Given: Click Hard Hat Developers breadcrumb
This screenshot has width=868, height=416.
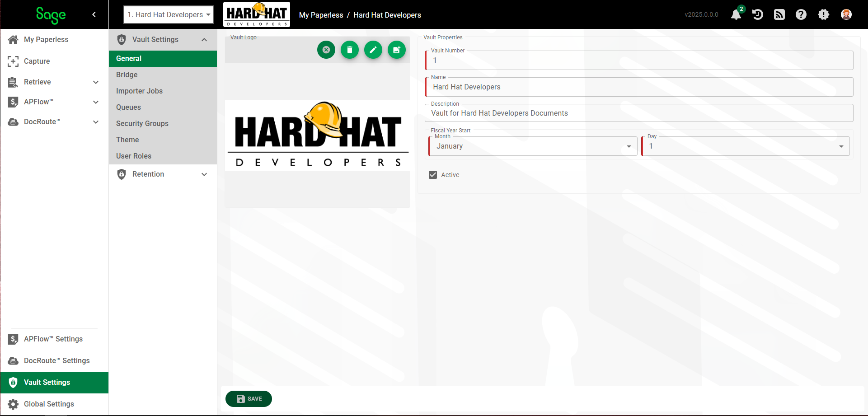Looking at the screenshot, I should point(387,15).
